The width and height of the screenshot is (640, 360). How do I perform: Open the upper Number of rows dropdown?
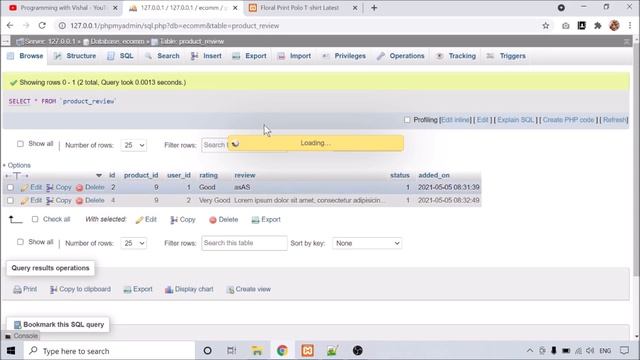[133, 145]
